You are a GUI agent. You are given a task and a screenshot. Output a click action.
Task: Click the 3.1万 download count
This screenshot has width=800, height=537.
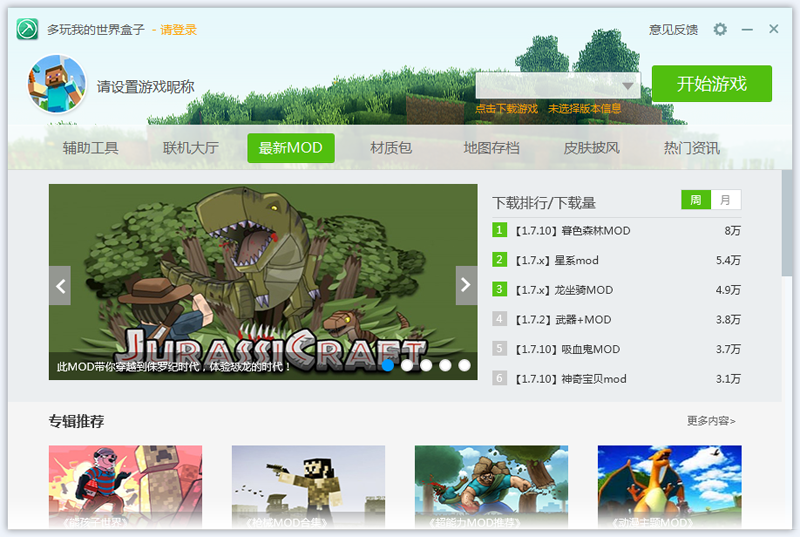728,379
